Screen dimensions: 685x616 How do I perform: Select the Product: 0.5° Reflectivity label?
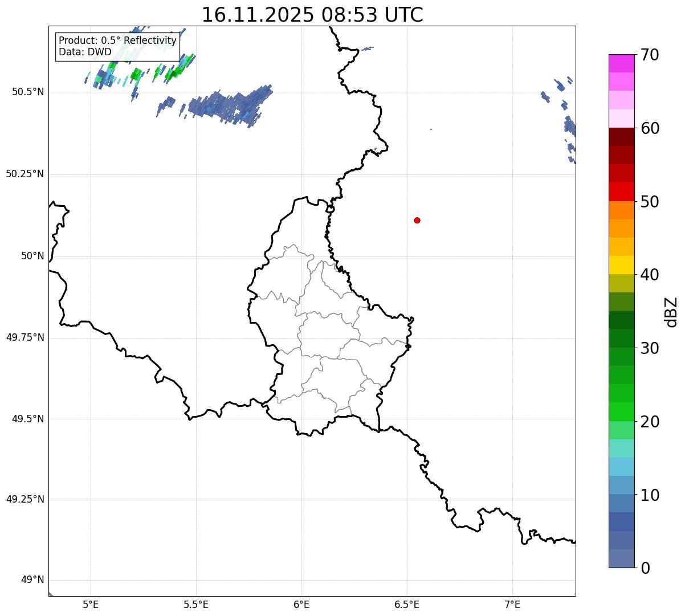[117, 41]
